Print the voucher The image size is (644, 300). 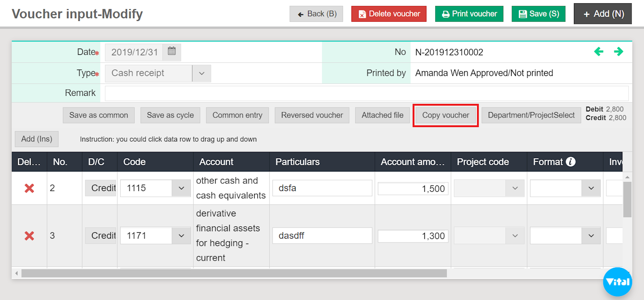pyautogui.click(x=469, y=14)
